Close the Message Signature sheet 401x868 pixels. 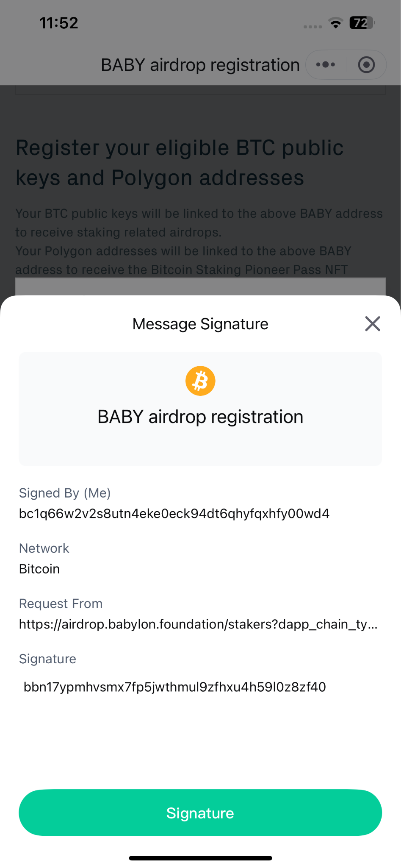click(372, 324)
